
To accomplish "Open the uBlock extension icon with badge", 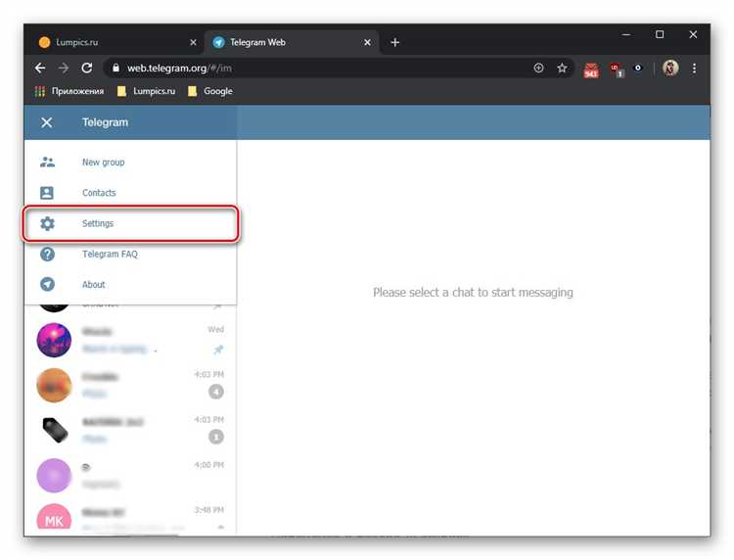I will (x=617, y=70).
